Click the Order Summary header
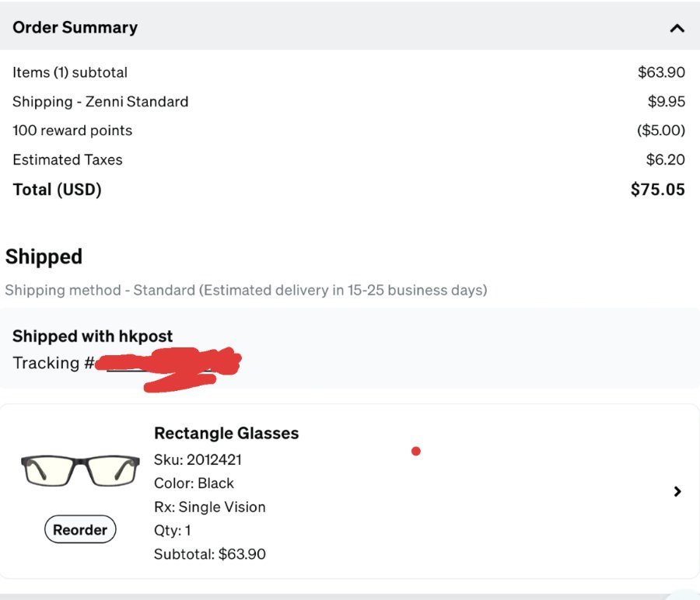 (75, 27)
